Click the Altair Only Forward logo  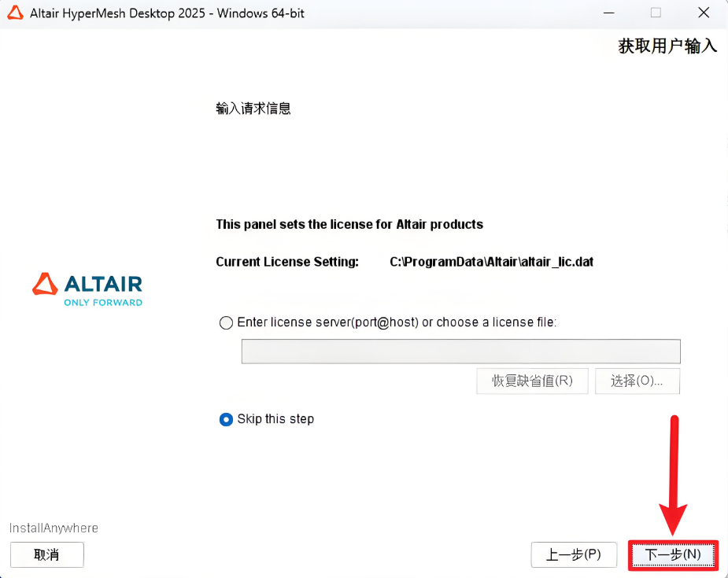[87, 289]
